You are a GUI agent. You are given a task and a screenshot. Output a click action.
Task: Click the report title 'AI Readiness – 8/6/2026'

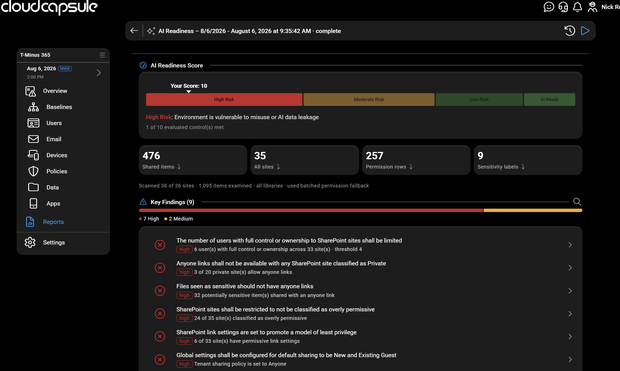(250, 31)
